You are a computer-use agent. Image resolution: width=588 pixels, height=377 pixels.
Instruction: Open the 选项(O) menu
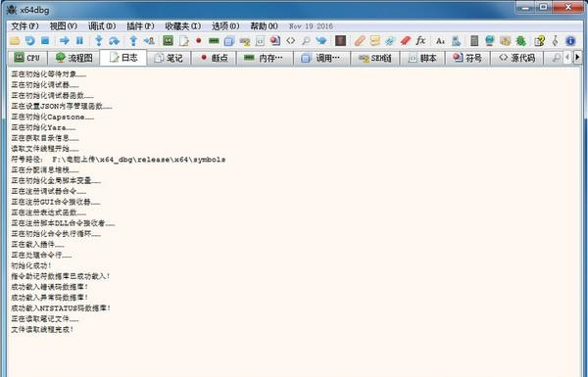225,26
